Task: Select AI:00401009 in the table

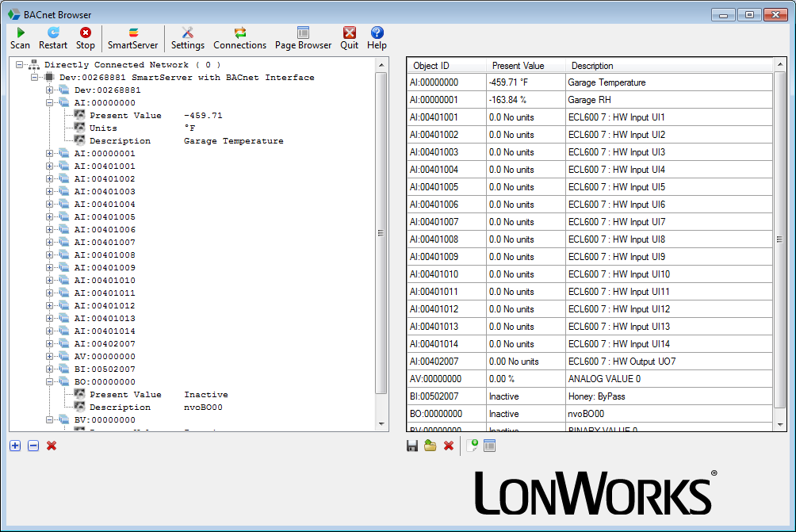Action: coord(446,256)
